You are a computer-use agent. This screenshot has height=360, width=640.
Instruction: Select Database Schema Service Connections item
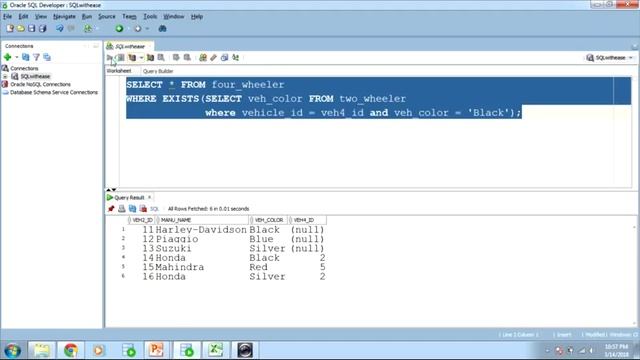[53, 93]
